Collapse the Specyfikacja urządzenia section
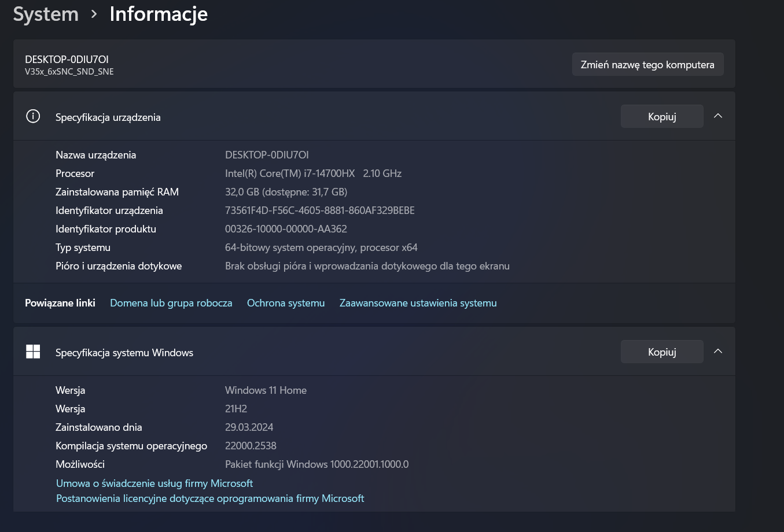 (718, 116)
